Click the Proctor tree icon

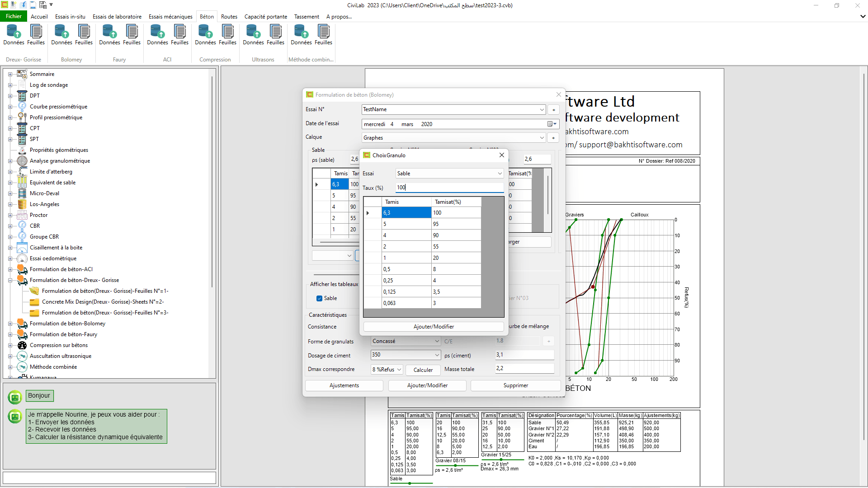tap(22, 215)
